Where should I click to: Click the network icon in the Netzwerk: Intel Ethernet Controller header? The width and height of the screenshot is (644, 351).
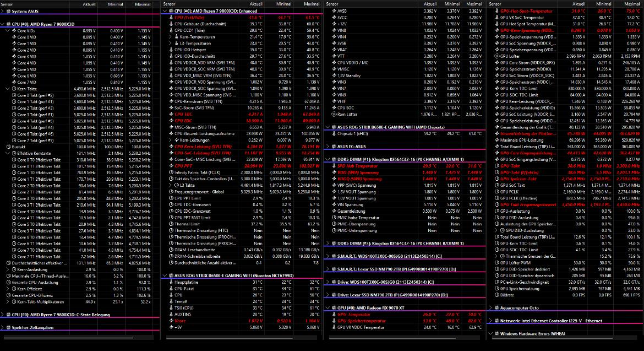point(496,321)
